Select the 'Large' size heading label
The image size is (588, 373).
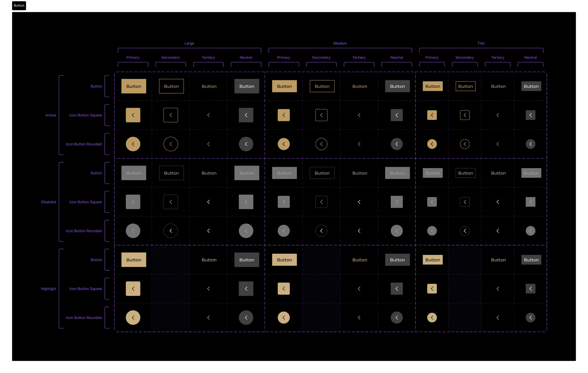pos(189,43)
